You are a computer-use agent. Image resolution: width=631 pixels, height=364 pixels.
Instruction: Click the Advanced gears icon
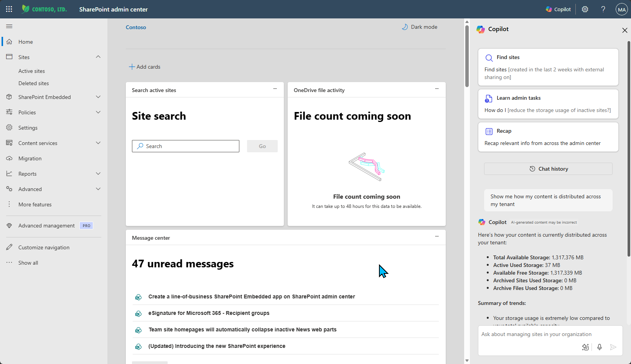(x=9, y=189)
